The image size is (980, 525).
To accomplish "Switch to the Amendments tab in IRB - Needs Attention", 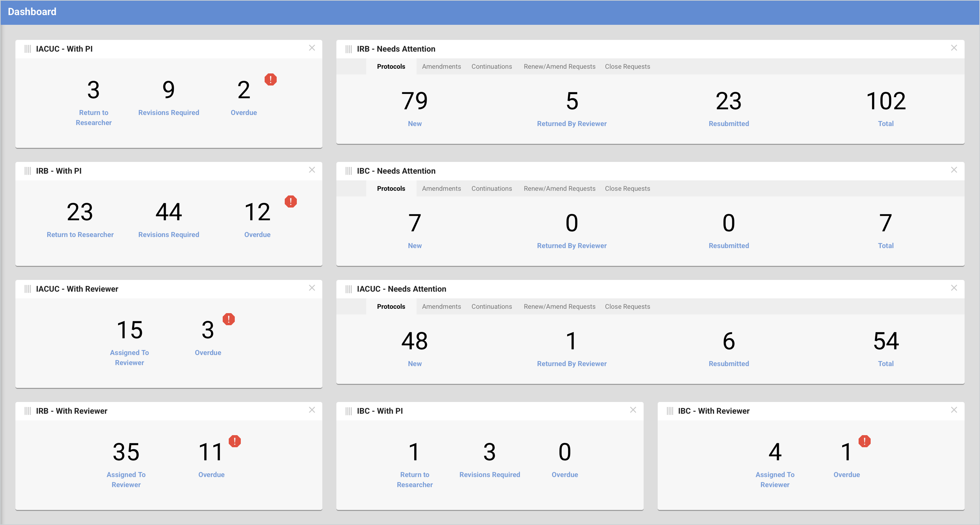I will (441, 66).
